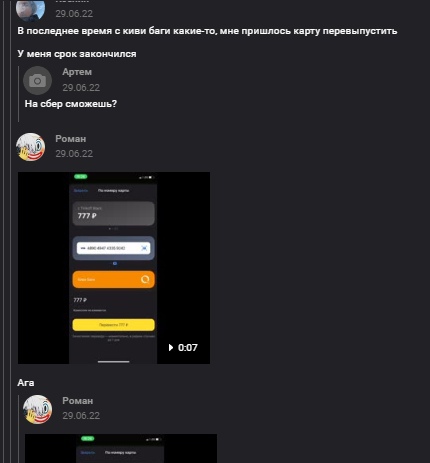Open the first video thumbnail from Роман
The width and height of the screenshot is (430, 463).
114,268
